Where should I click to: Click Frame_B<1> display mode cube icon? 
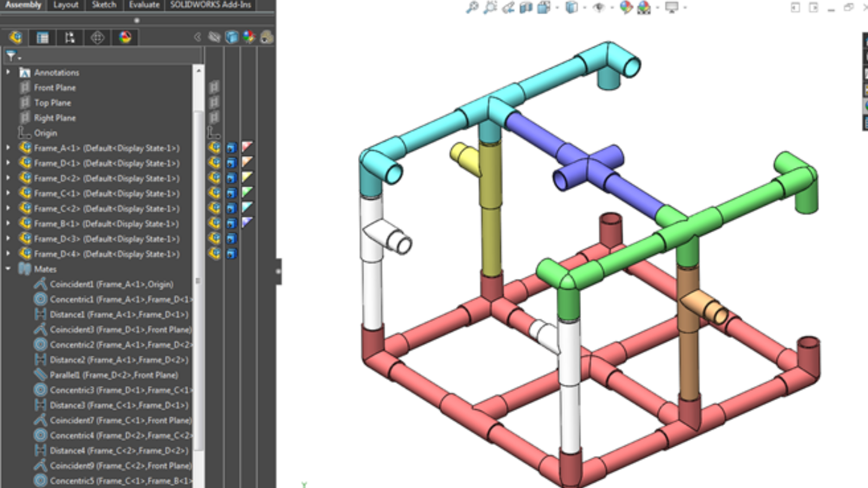[x=232, y=223]
